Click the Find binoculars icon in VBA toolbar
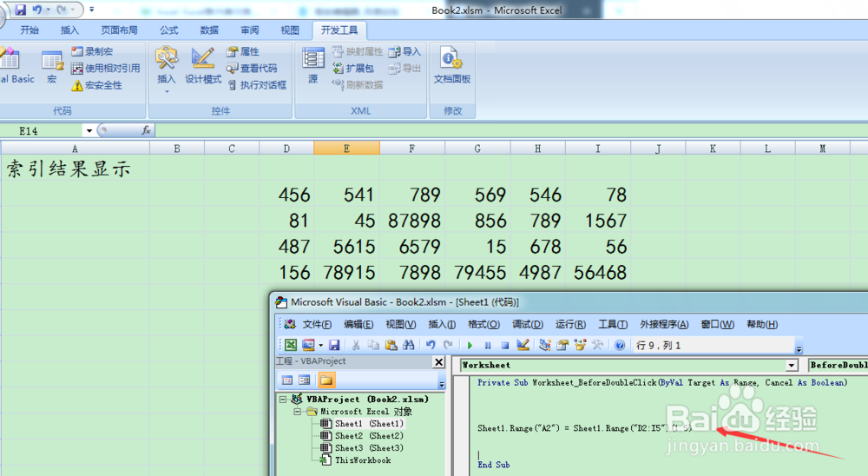The height and width of the screenshot is (476, 868). pyautogui.click(x=409, y=345)
